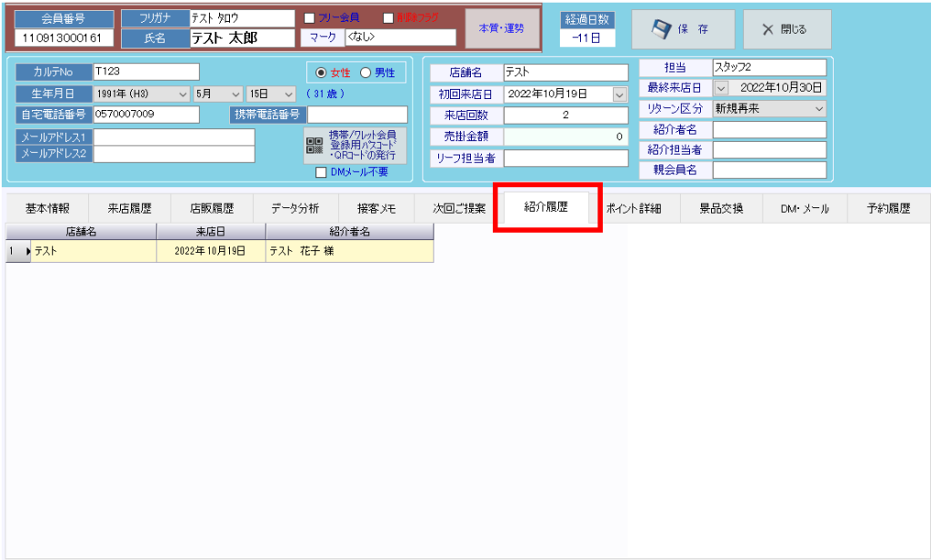Select the 女性 radio button
Viewport: 931px width, 560px height.
(320, 73)
